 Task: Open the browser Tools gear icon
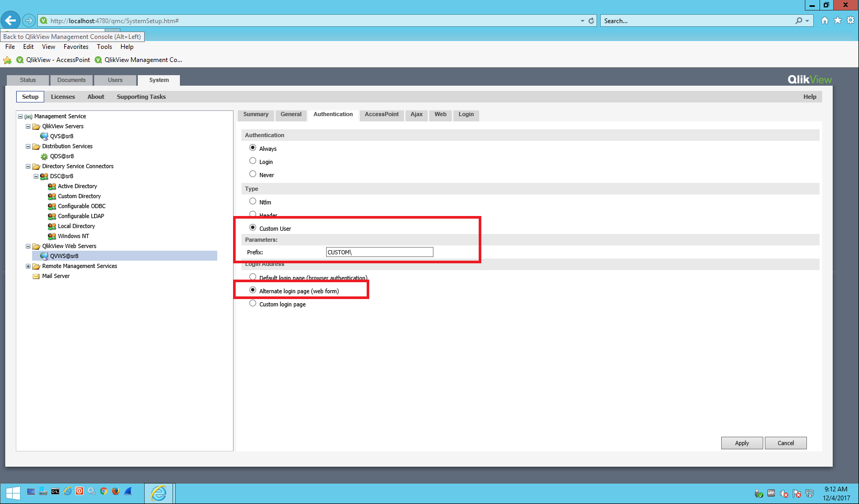851,20
